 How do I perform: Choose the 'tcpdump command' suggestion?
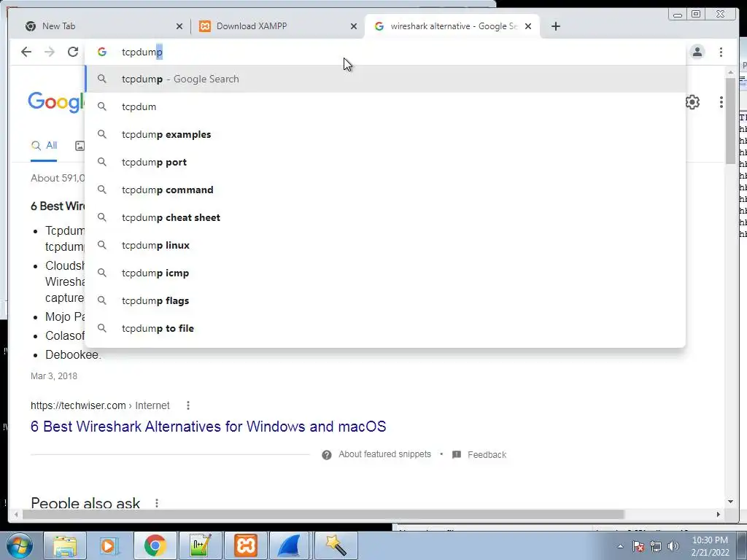coord(386,190)
